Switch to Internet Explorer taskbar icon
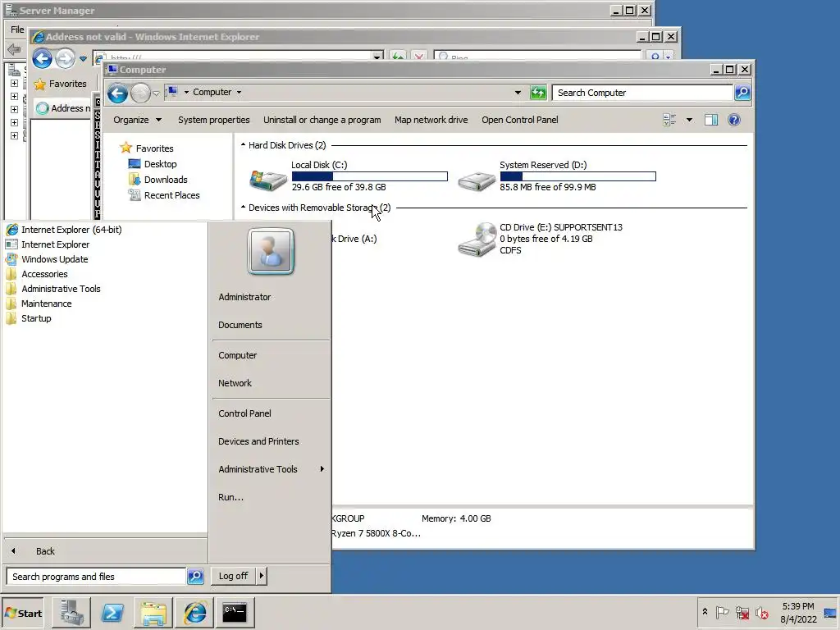The image size is (840, 630). point(195,613)
